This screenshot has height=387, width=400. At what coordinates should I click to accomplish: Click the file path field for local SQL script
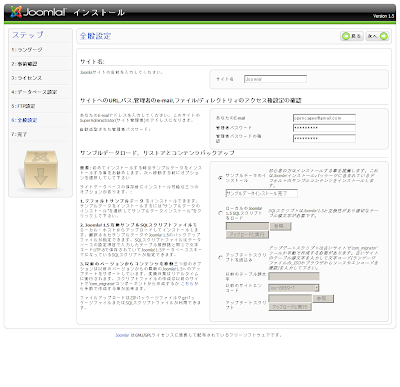[247, 226]
